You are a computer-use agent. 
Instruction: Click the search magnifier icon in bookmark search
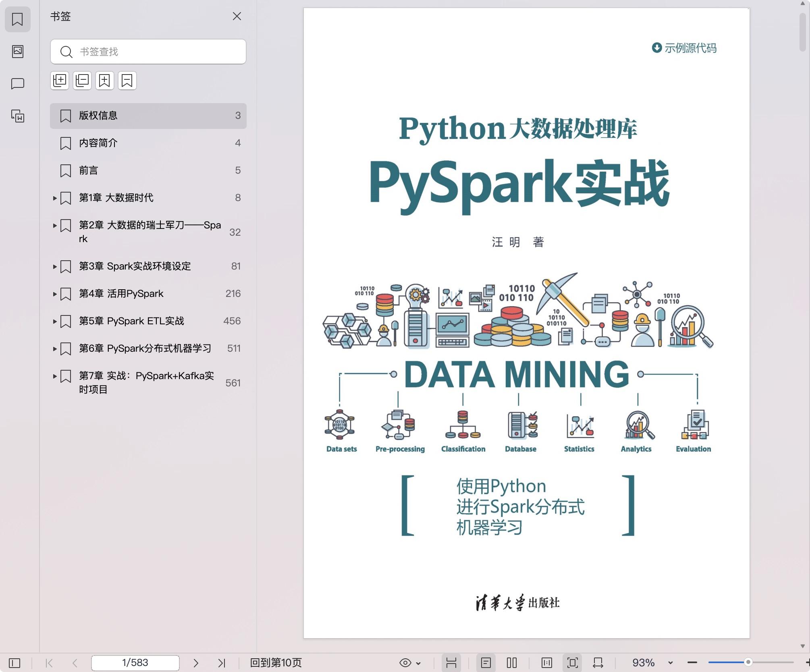point(66,52)
